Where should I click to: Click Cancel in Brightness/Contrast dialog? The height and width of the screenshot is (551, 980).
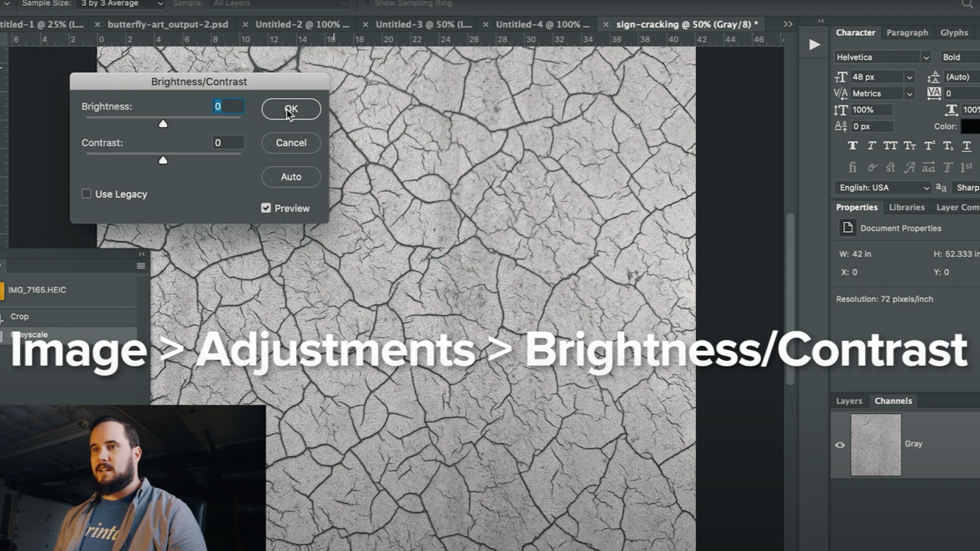tap(291, 143)
